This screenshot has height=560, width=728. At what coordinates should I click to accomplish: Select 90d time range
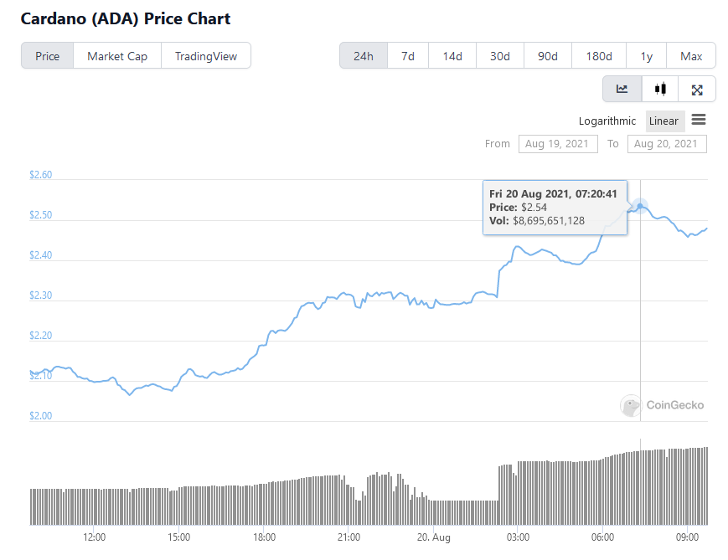tap(548, 56)
